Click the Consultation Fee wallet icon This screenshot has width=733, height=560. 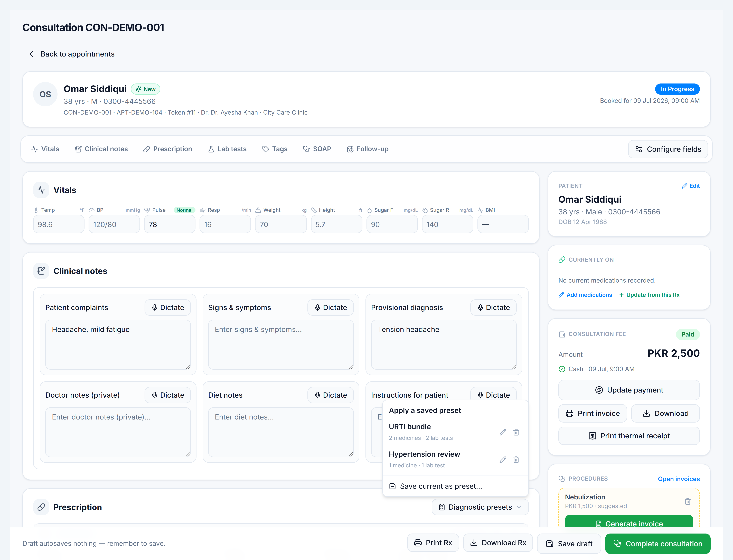pos(562,334)
